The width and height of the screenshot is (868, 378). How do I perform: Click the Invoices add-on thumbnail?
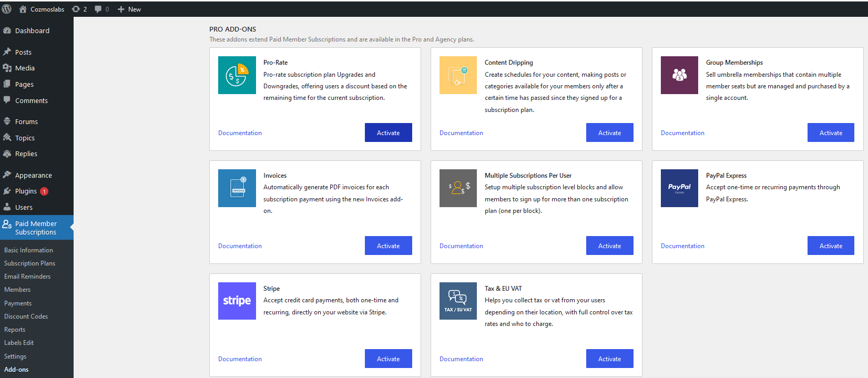point(237,188)
